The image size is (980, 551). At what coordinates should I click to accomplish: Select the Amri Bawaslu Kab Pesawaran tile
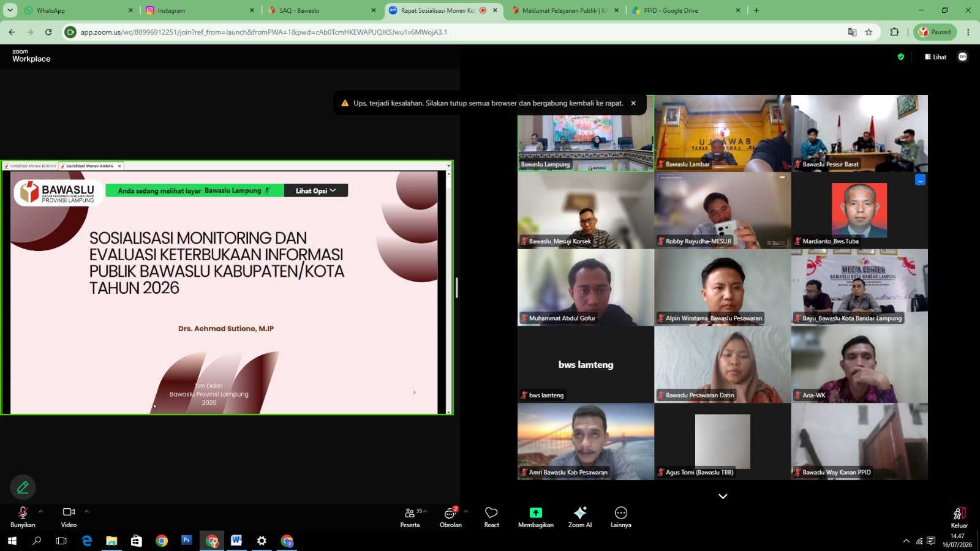point(586,441)
